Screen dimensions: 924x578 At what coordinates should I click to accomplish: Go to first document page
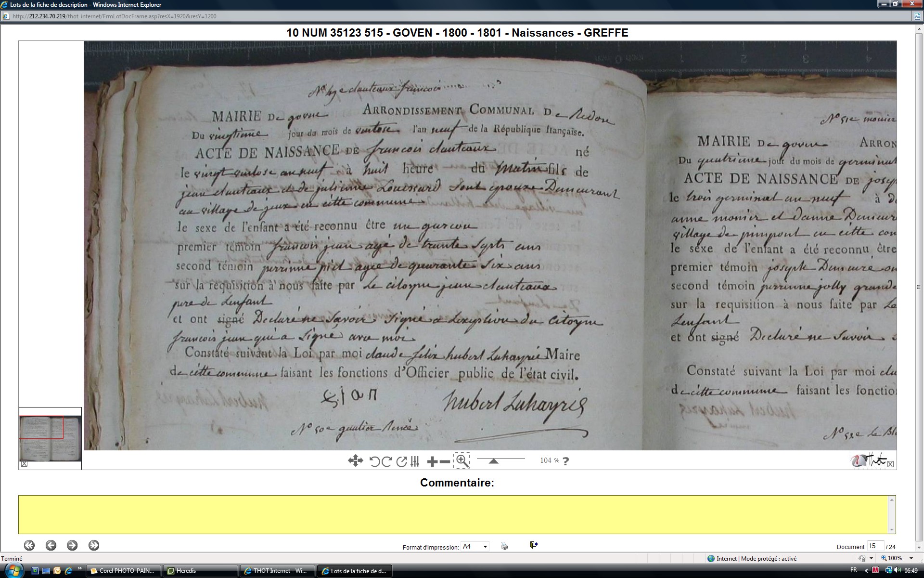(x=29, y=545)
